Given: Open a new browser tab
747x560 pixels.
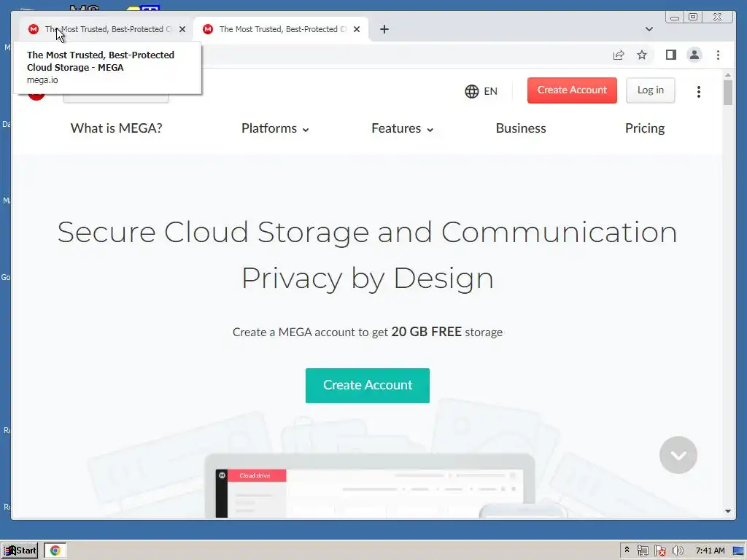Looking at the screenshot, I should (x=384, y=29).
